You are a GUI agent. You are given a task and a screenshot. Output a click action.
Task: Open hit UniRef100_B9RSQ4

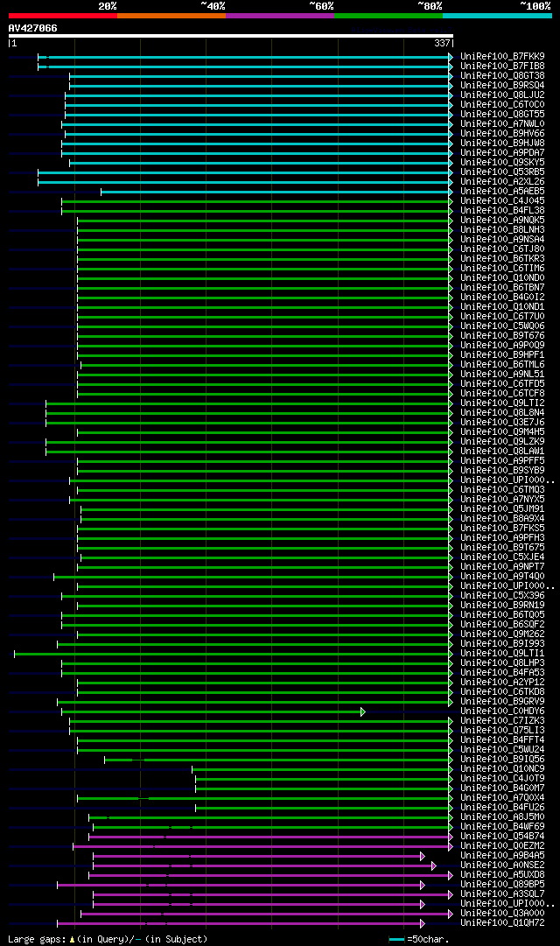pos(502,86)
